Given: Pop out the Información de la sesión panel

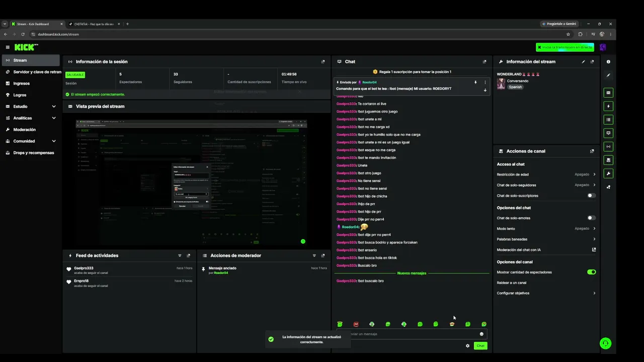Looking at the screenshot, I should 323,62.
